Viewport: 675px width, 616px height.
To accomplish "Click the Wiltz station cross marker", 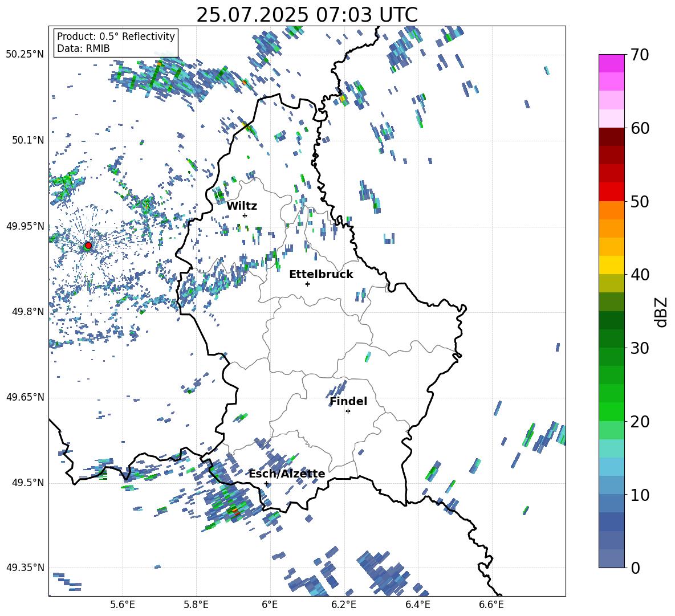I will 245,215.
